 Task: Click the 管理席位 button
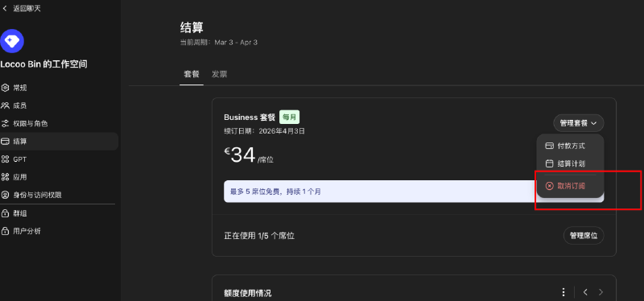click(x=583, y=236)
